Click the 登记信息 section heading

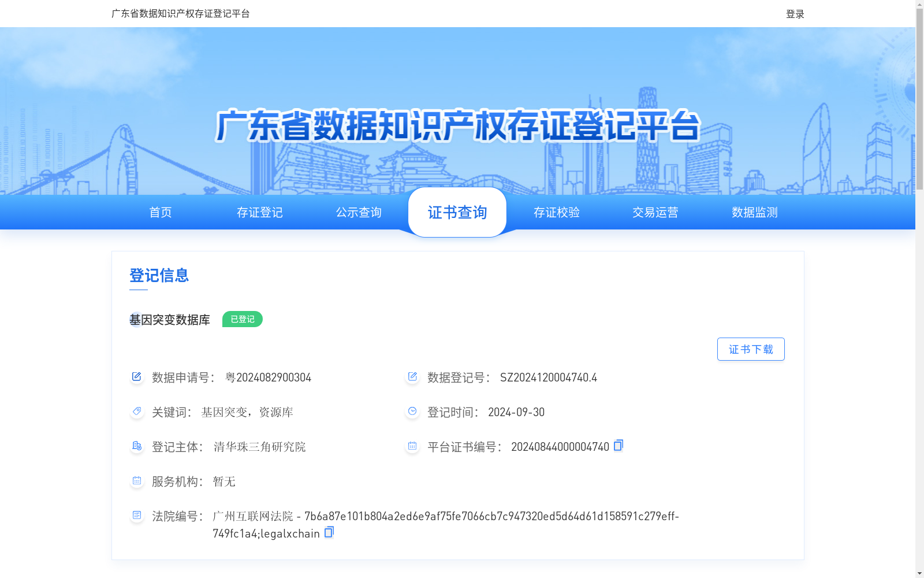[159, 275]
